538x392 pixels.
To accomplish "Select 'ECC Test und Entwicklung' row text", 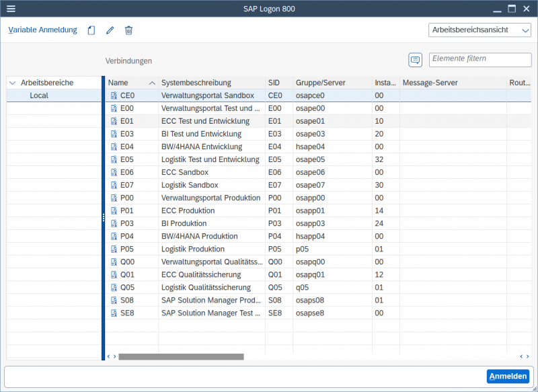I will pyautogui.click(x=205, y=121).
